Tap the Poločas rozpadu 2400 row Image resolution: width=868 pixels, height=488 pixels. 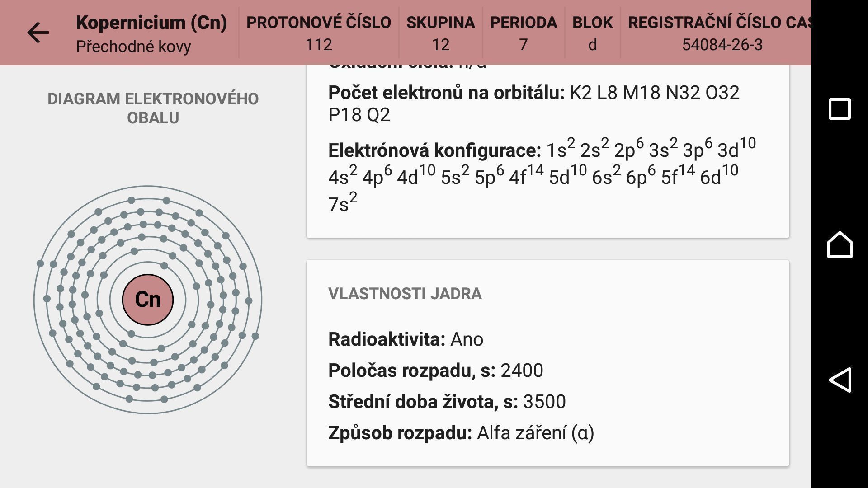click(x=436, y=371)
